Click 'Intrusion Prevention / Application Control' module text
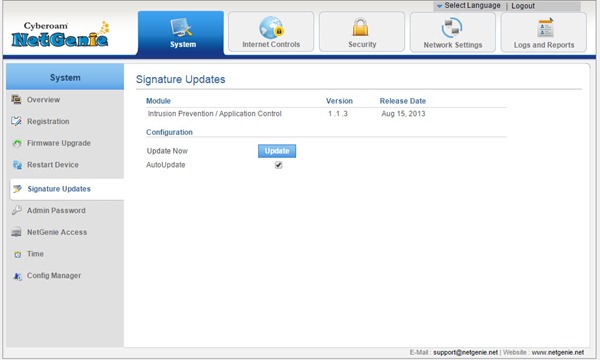Image resolution: width=600 pixels, height=360 pixels. point(215,114)
